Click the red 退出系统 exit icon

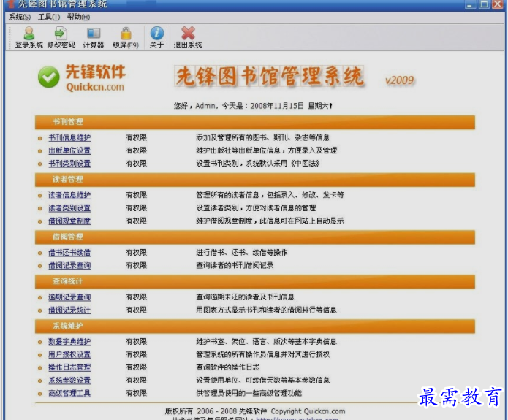pos(188,37)
